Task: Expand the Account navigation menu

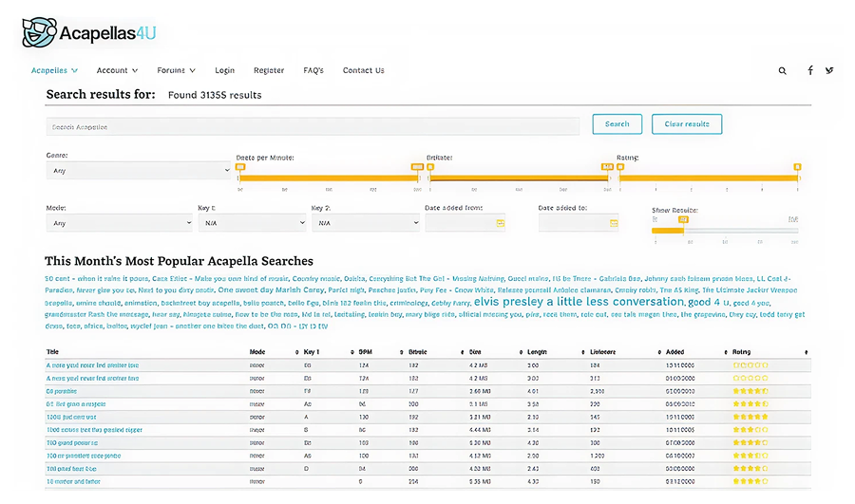Action: point(117,70)
